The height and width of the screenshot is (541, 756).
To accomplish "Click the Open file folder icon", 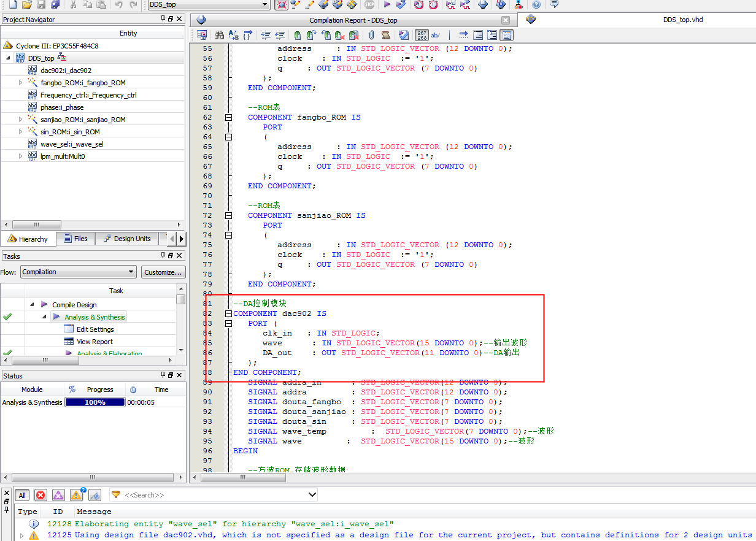I will [26, 4].
